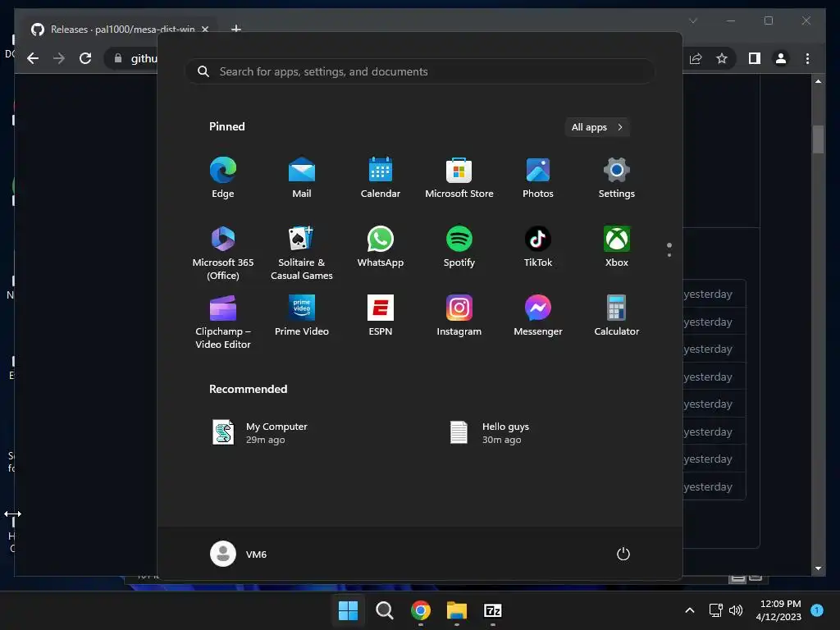Open Chrome's three-dot menu
The height and width of the screenshot is (630, 840).
[807, 58]
